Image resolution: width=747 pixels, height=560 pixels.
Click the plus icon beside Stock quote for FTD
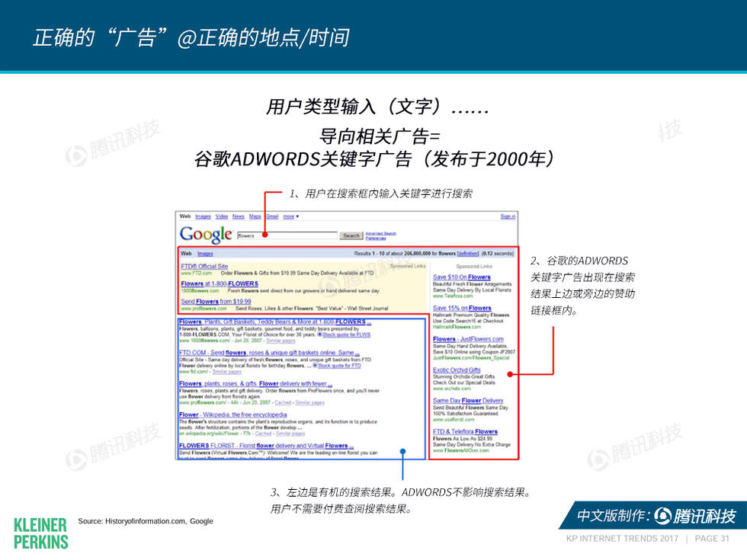315,366
